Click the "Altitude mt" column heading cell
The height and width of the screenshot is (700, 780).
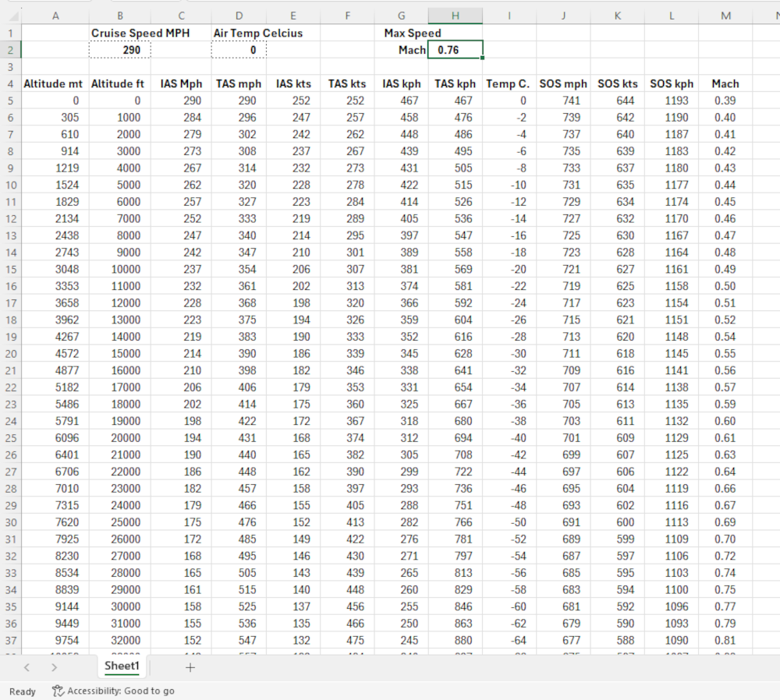[55, 84]
